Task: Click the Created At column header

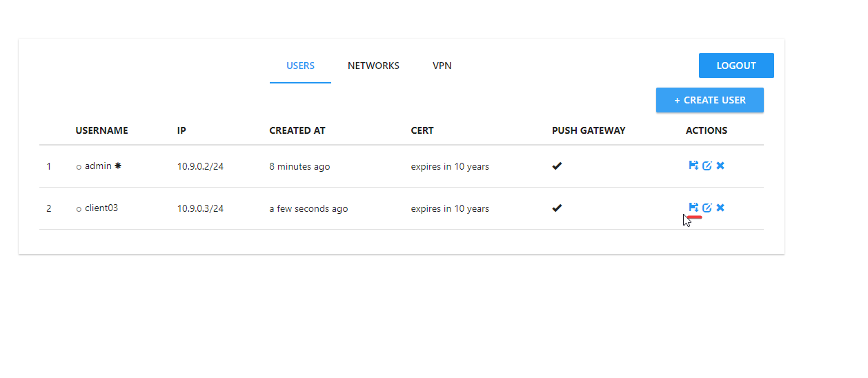Action: coord(297,130)
